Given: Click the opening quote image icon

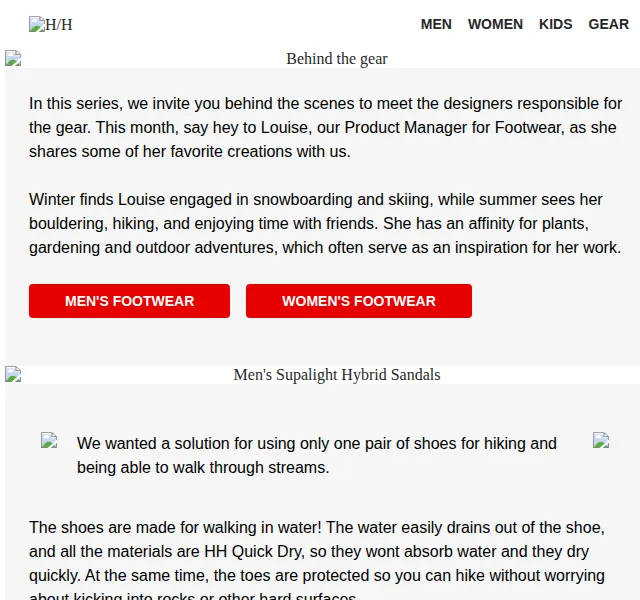Looking at the screenshot, I should point(49,440).
